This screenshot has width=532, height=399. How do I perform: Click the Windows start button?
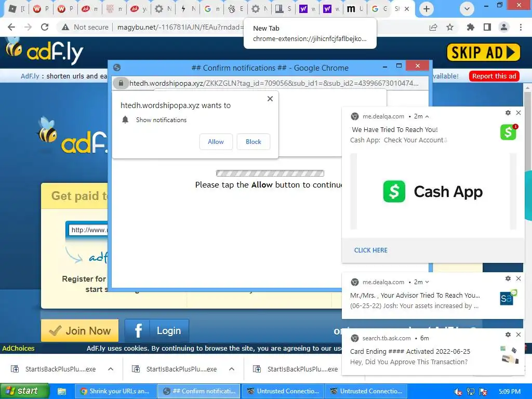(x=24, y=391)
